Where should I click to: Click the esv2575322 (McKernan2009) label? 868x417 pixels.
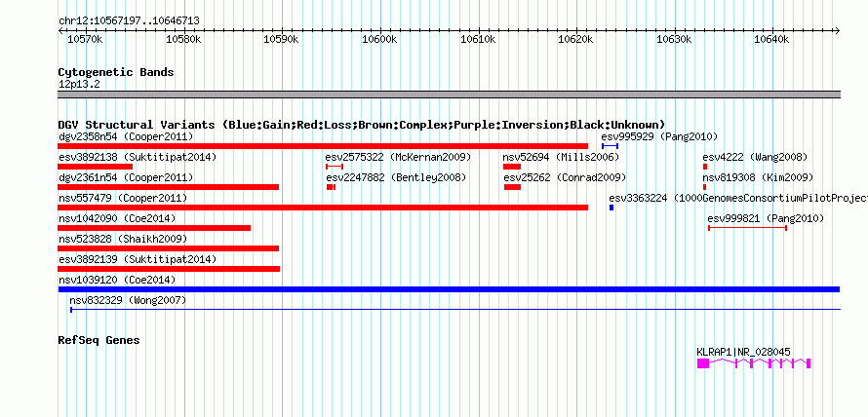tap(398, 157)
